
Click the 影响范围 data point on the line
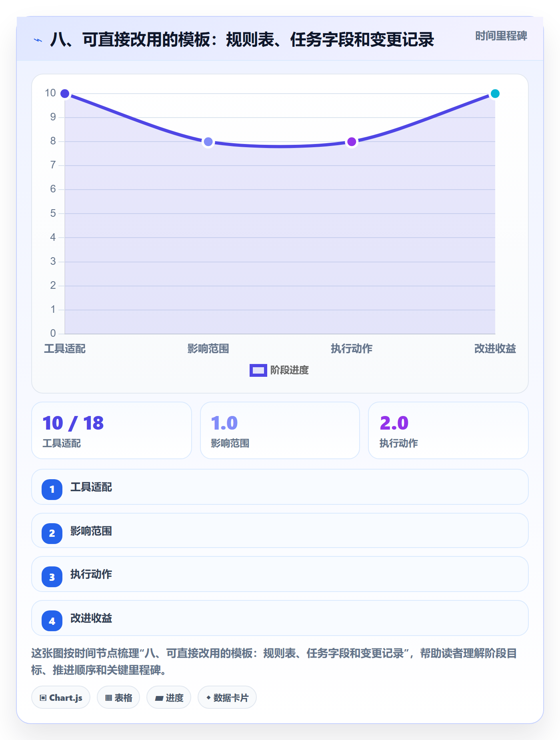click(x=208, y=142)
